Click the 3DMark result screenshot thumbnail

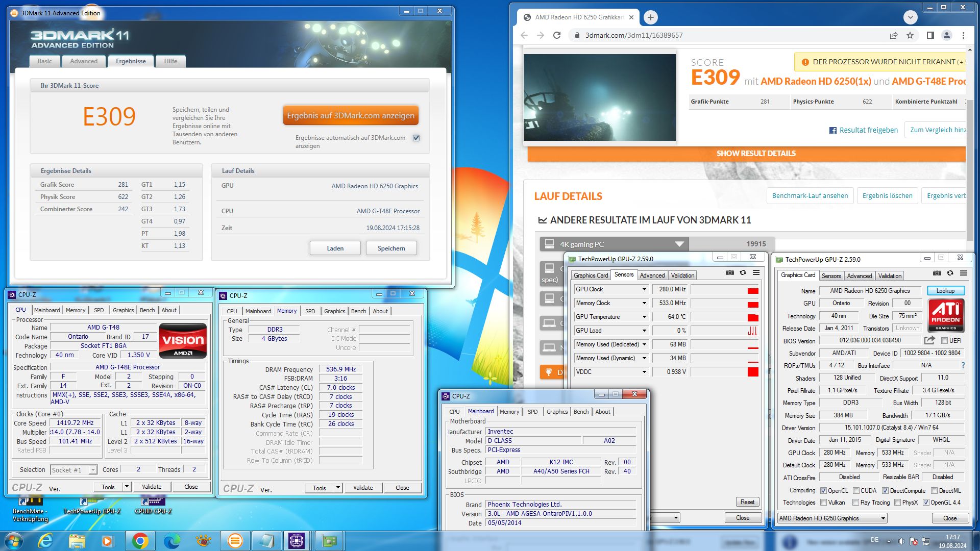coord(599,97)
